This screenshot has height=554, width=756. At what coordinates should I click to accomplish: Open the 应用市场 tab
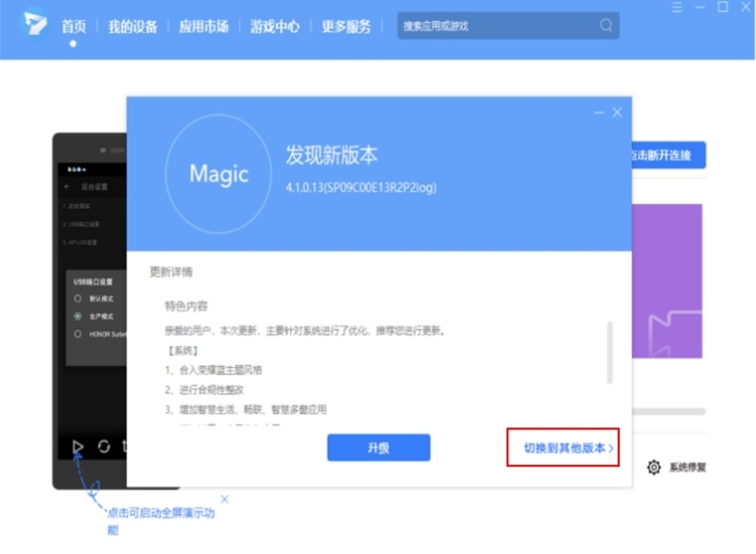coord(203,26)
